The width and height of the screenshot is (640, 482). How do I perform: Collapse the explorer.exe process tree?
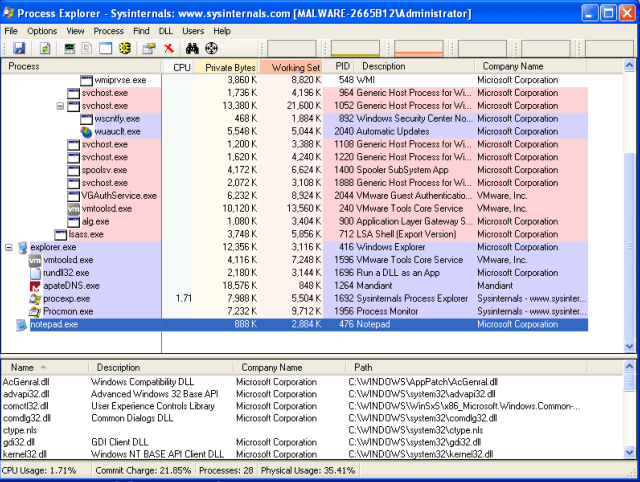tap(10, 247)
